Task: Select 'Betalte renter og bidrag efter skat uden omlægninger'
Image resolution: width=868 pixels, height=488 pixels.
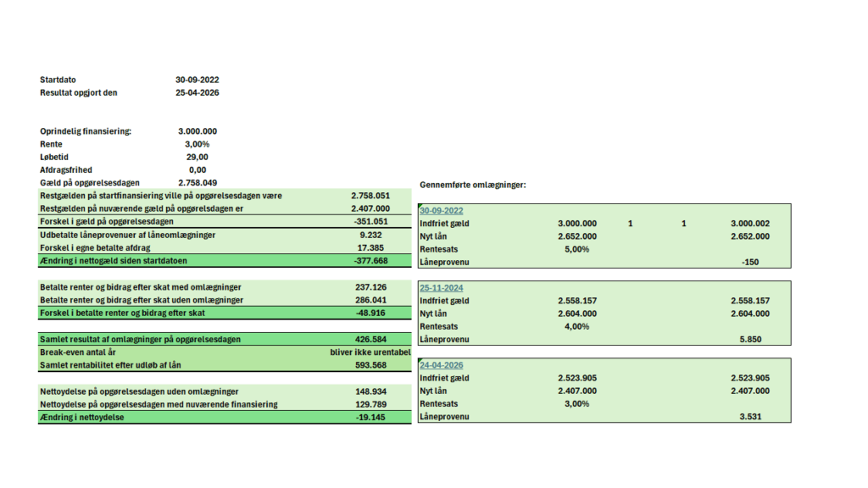Action: [x=142, y=300]
